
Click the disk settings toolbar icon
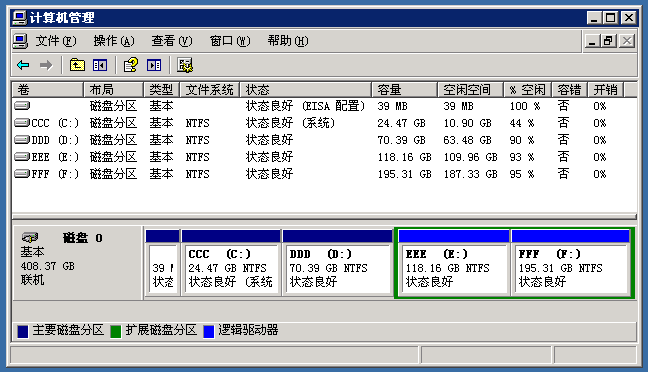coord(185,65)
